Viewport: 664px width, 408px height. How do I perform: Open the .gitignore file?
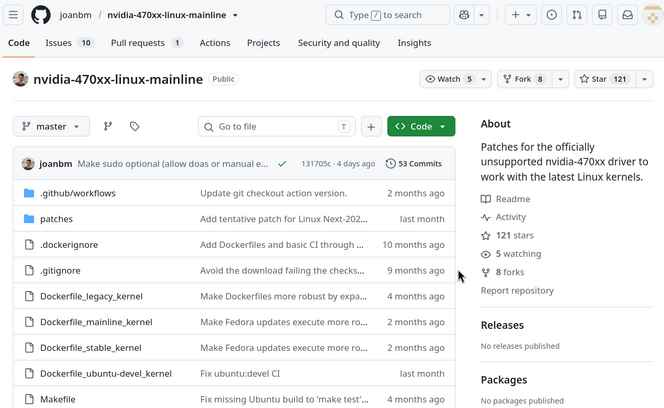[x=60, y=270]
